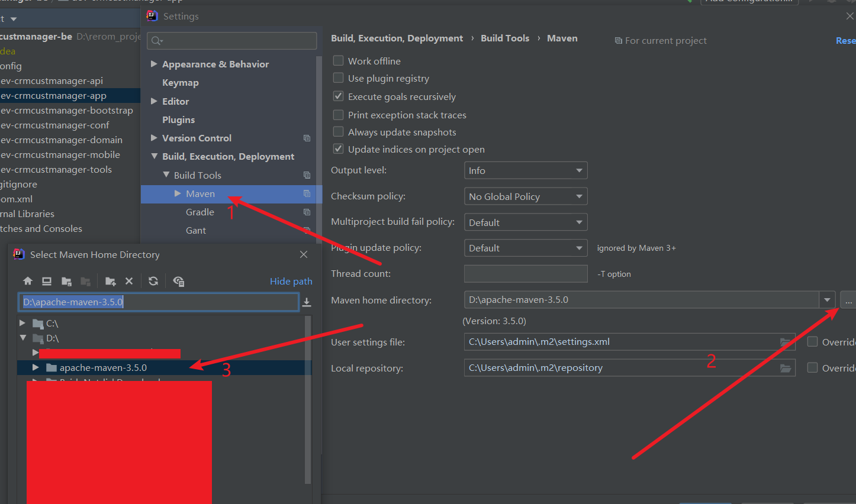
Task: Click Thread count input field
Action: pos(526,273)
